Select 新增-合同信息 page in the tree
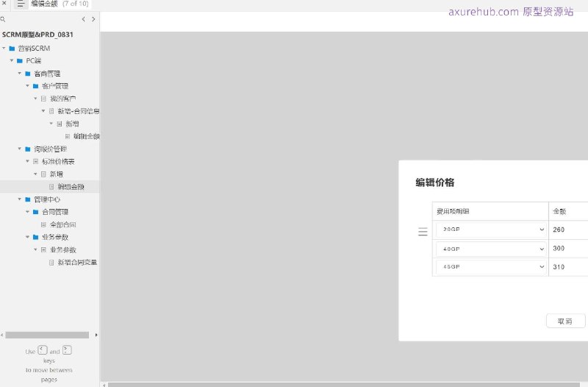 tap(79, 111)
